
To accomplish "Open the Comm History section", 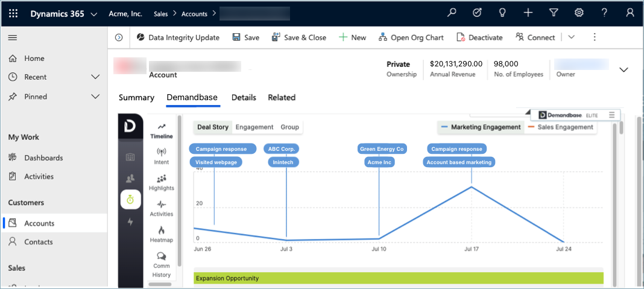I will (x=162, y=265).
